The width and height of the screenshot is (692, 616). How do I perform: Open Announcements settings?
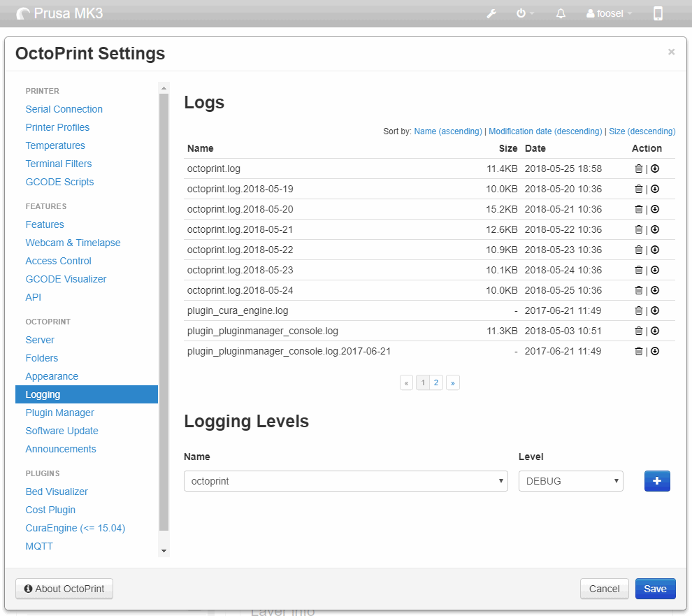click(60, 449)
